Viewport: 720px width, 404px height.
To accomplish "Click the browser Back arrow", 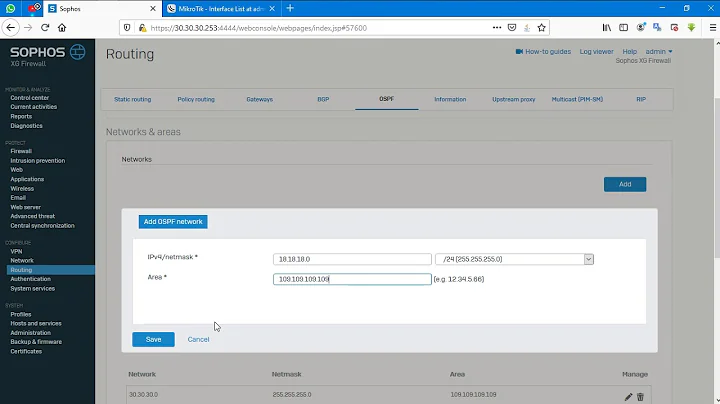I will (11, 28).
